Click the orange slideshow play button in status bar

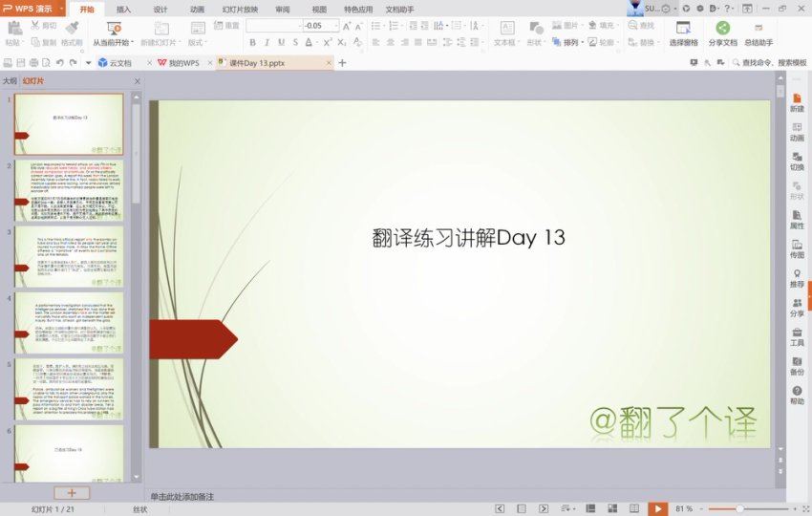click(x=657, y=508)
